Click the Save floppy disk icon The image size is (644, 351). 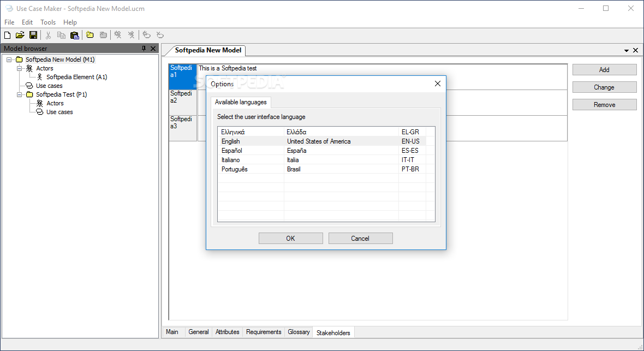click(33, 35)
